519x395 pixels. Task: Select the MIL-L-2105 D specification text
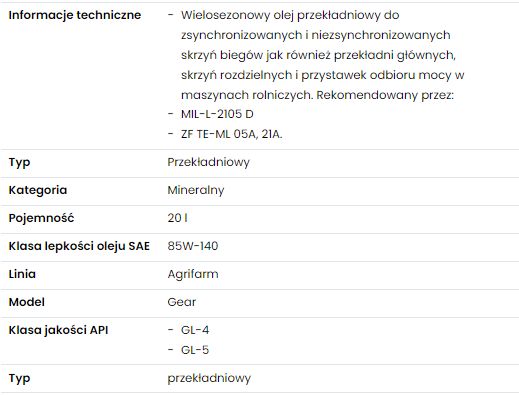tap(217, 114)
